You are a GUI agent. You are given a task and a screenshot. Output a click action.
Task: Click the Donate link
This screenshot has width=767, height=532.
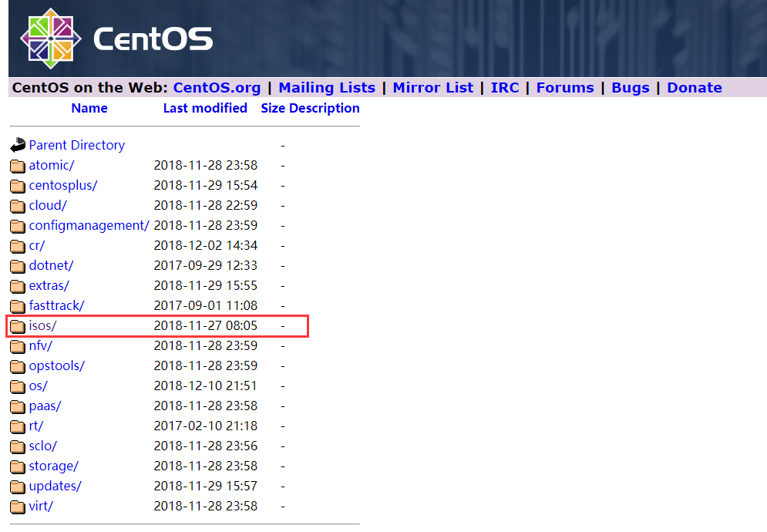(x=695, y=88)
